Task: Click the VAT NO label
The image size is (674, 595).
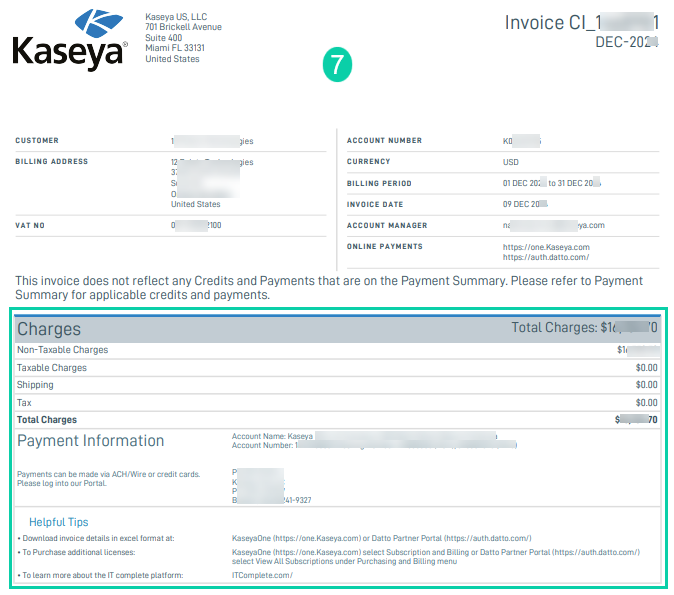Action: point(31,225)
